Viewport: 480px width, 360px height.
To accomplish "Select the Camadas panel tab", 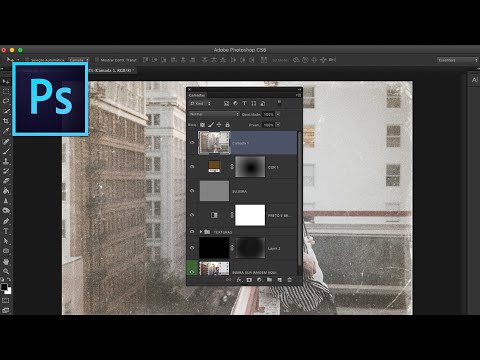I will (197, 95).
